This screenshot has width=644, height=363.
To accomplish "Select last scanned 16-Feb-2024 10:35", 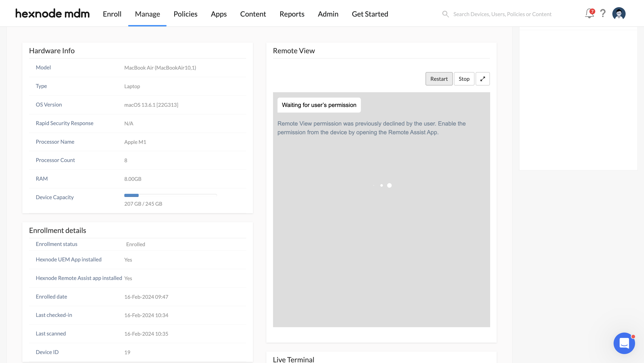I will (146, 334).
